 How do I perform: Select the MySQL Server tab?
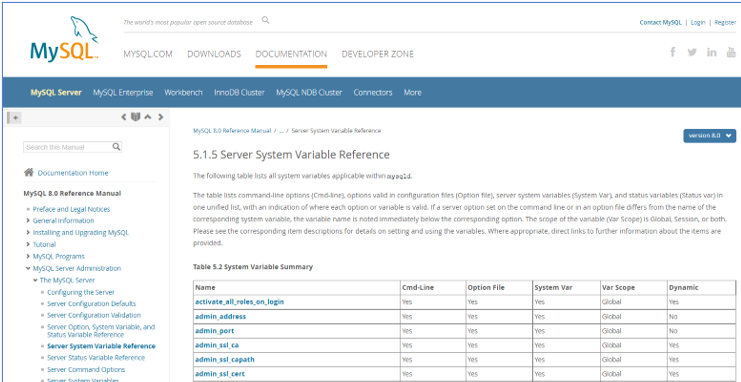(56, 93)
